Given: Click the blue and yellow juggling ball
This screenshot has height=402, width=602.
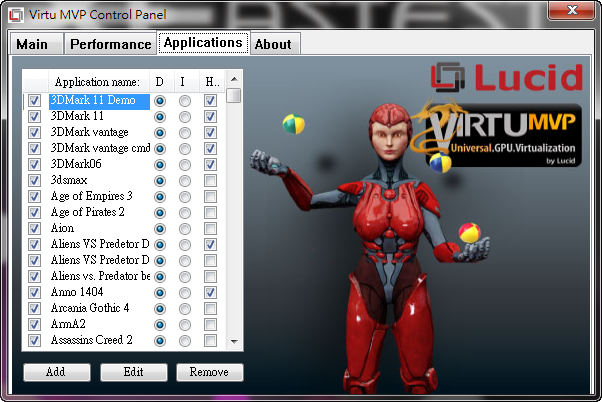Looking at the screenshot, I should click(440, 160).
